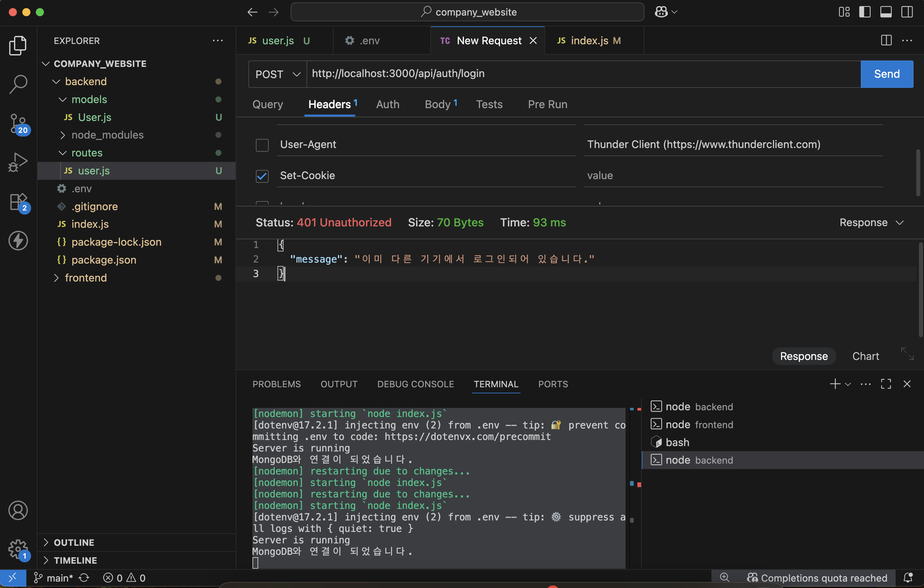Close the terminal panel
The width and height of the screenshot is (924, 588).
click(907, 384)
